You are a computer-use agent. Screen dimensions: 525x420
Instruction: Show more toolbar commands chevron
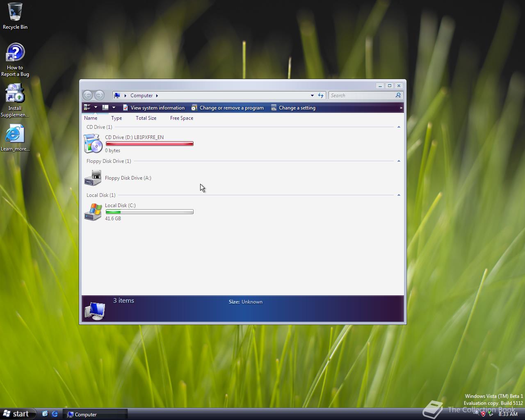[401, 108]
